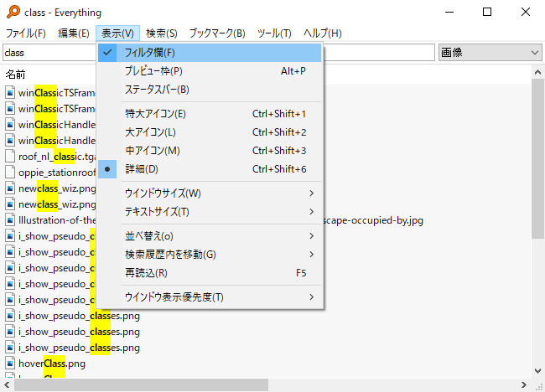Click the vertical scrollbar thumb
545x392 pixels.
click(x=537, y=158)
